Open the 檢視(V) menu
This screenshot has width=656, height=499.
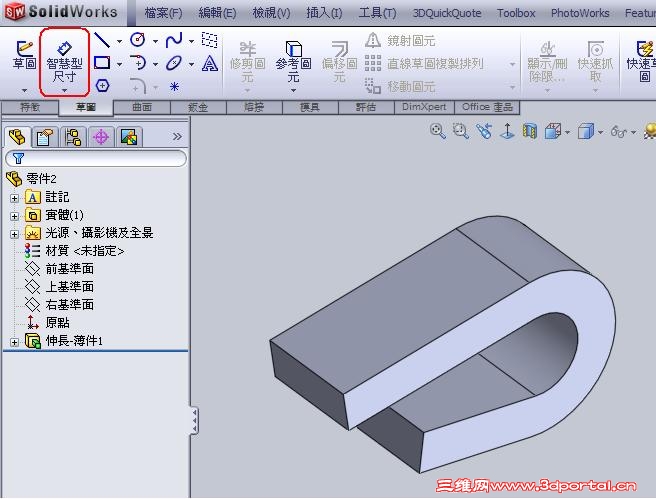pos(271,13)
